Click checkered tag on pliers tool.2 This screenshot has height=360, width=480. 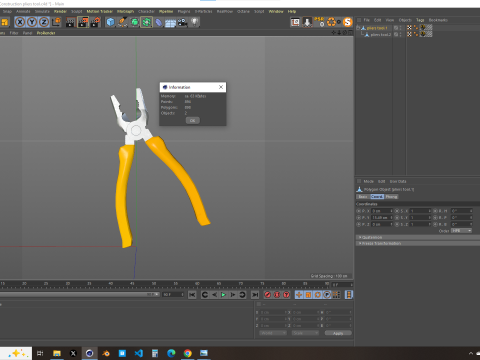click(409, 34)
